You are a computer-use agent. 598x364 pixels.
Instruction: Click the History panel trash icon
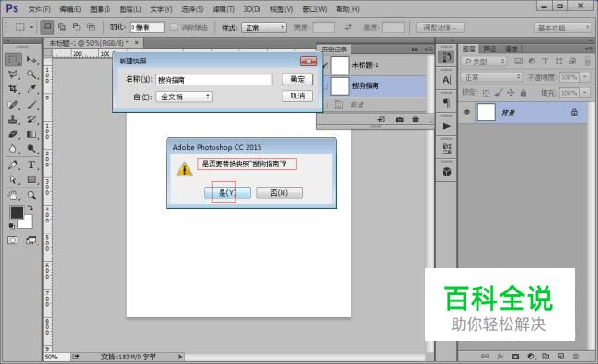[415, 119]
